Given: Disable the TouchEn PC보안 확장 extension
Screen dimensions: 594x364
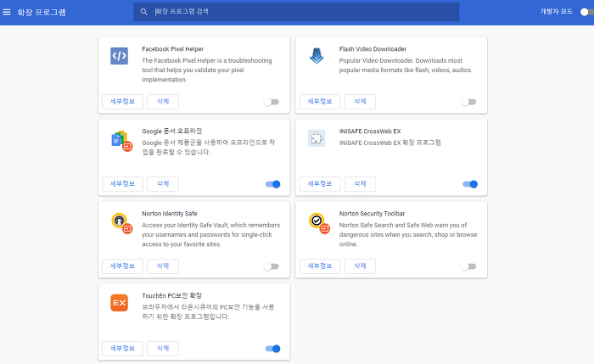Looking at the screenshot, I should tap(272, 349).
